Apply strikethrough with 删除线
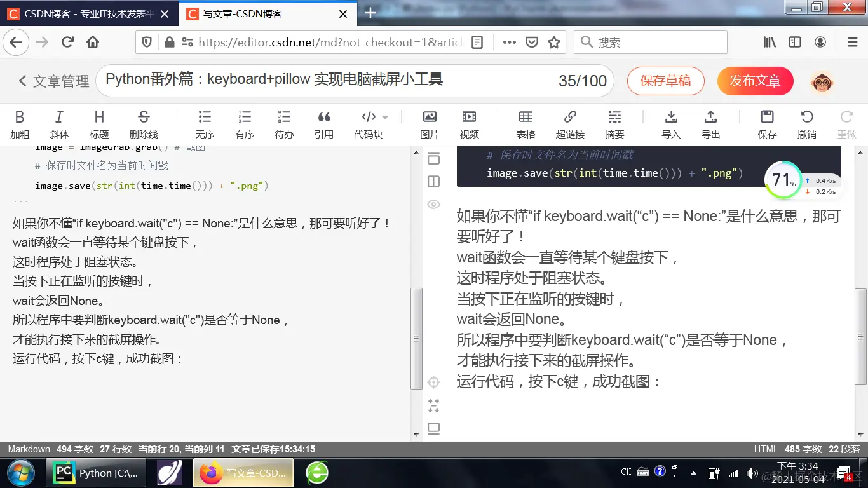 [144, 124]
